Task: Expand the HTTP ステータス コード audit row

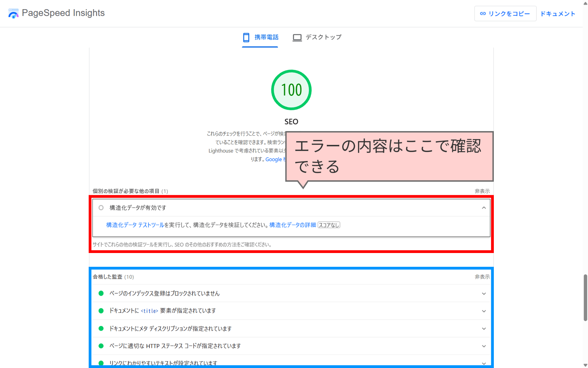Action: pos(484,346)
